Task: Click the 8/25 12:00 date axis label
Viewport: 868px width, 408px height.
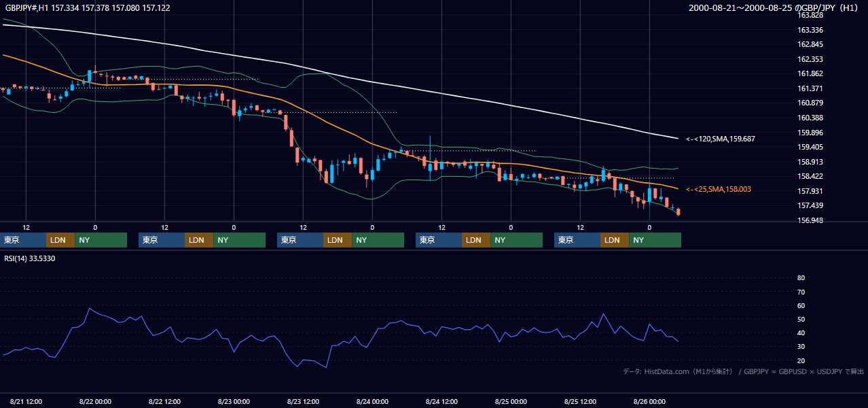Action: pos(581,402)
